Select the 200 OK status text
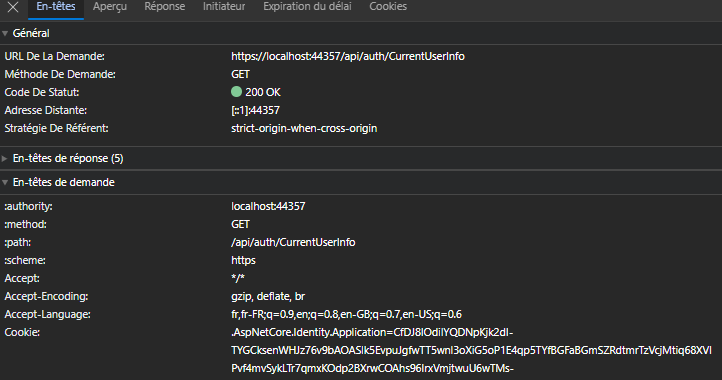722x380 pixels. point(262,92)
